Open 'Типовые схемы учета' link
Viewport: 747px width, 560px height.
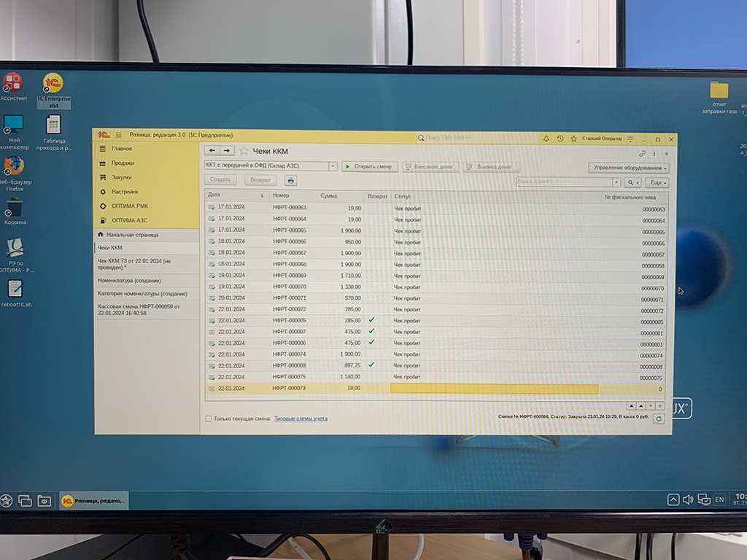301,419
